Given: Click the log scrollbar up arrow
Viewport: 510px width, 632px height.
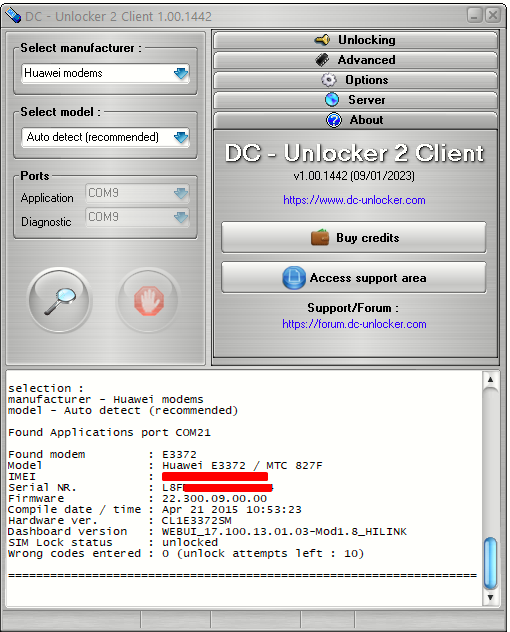Looking at the screenshot, I should pos(490,380).
